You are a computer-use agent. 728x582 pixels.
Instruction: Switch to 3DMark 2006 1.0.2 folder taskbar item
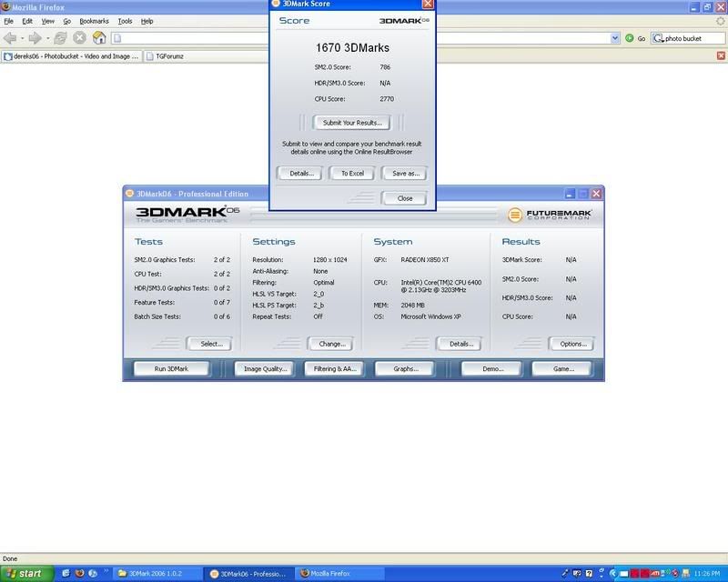[157, 574]
